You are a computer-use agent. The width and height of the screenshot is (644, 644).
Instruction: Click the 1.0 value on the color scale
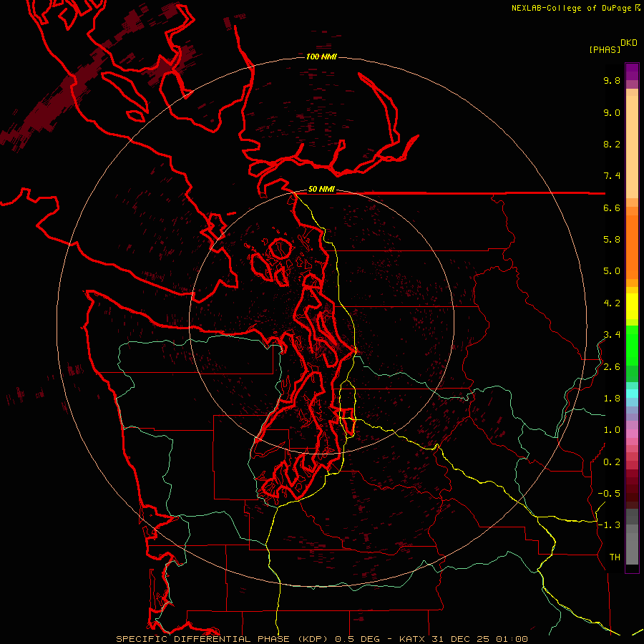tap(612, 430)
